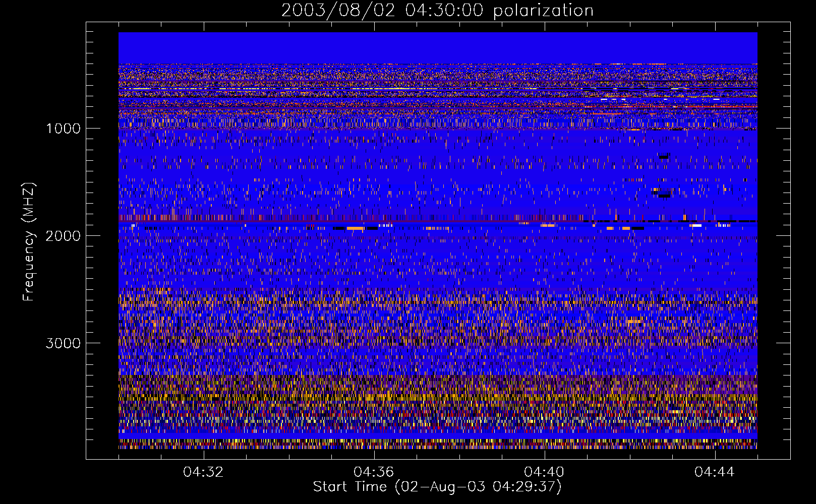The width and height of the screenshot is (816, 504).
Task: Click the 'Frequency (MHZ)' axis title
Action: (x=29, y=242)
